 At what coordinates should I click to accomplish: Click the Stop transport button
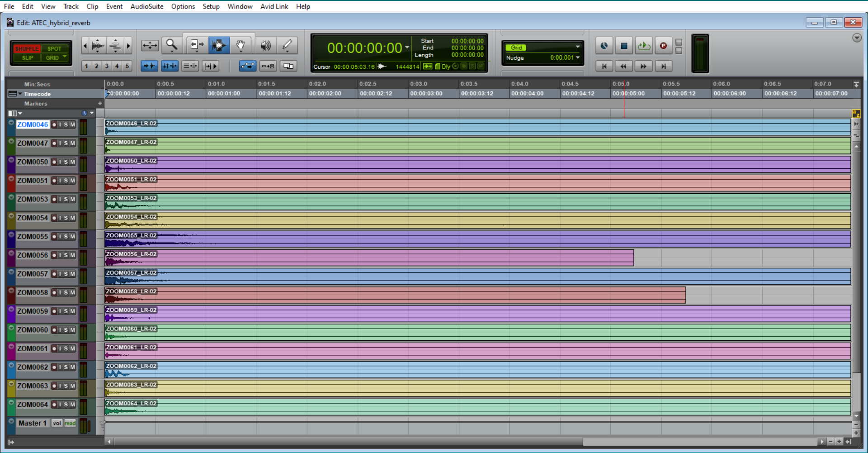coord(624,46)
